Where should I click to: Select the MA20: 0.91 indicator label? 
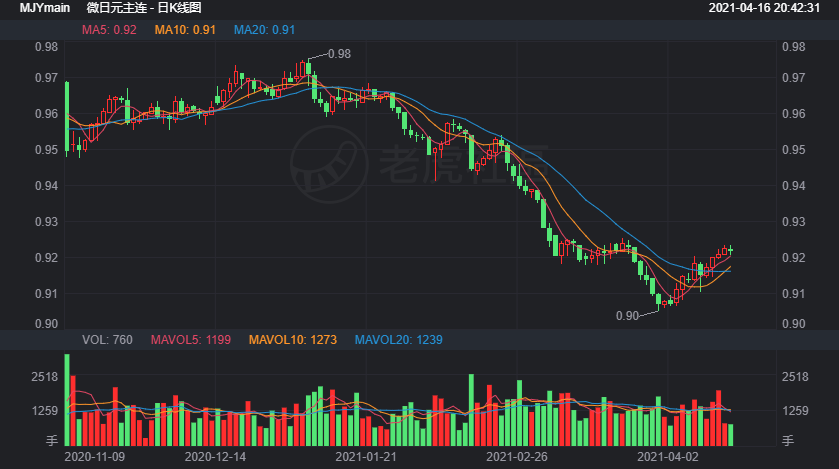click(x=264, y=30)
